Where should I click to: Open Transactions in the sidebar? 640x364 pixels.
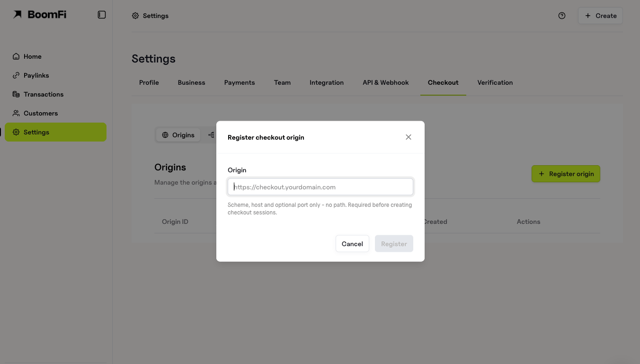[56, 94]
